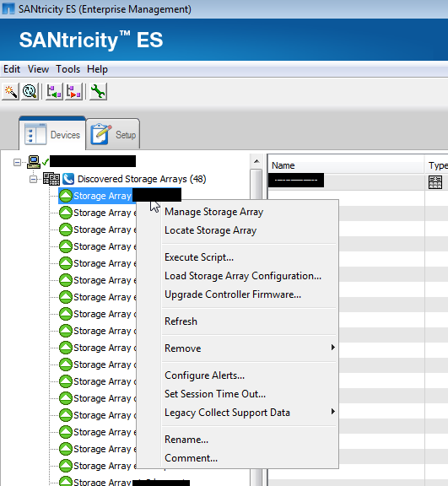Image resolution: width=448 pixels, height=486 pixels.
Task: Click the blue phone icon beside Discovered Storage Arrays
Action: click(x=68, y=179)
